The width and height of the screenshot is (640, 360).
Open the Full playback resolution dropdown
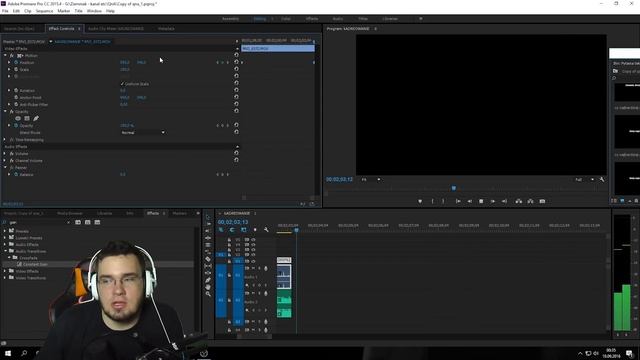[x=584, y=180]
